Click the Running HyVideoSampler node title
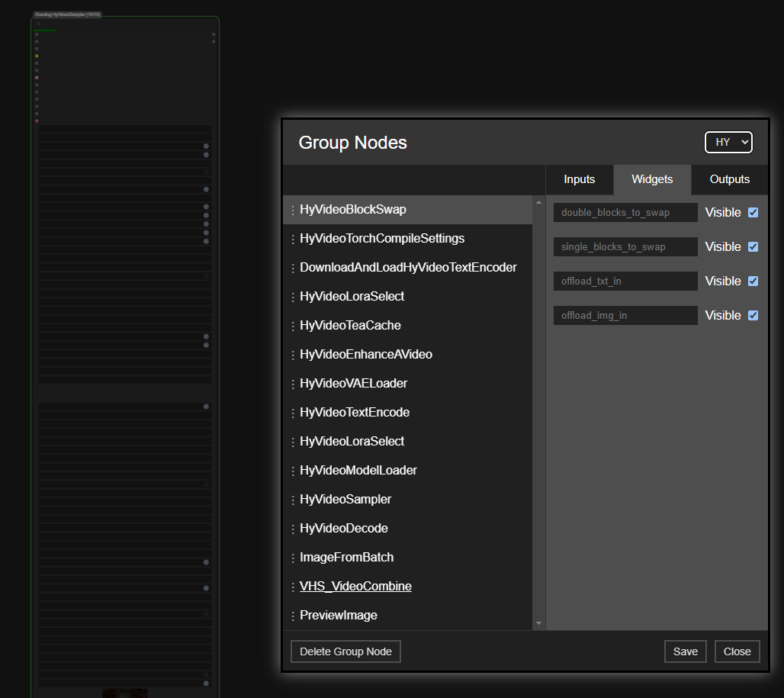The height and width of the screenshot is (698, 784). 68,14
